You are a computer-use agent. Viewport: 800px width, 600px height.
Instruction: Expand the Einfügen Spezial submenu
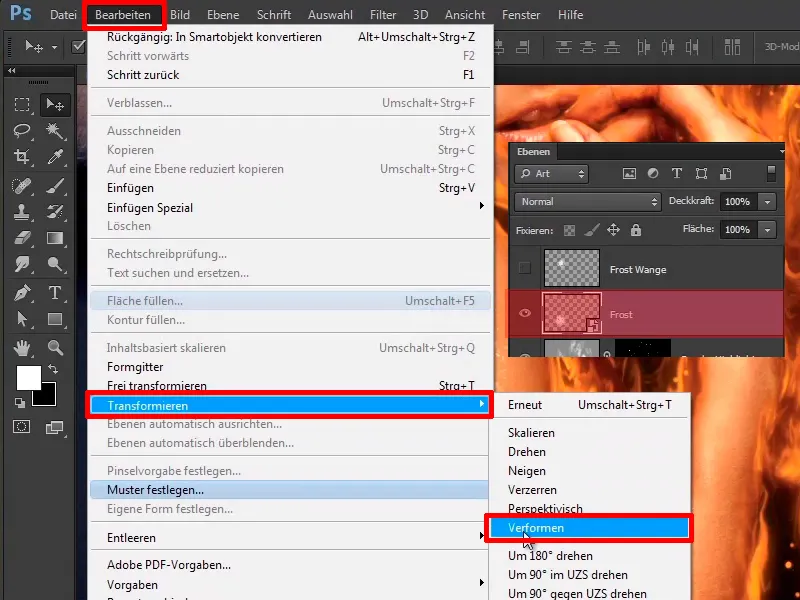(290, 208)
